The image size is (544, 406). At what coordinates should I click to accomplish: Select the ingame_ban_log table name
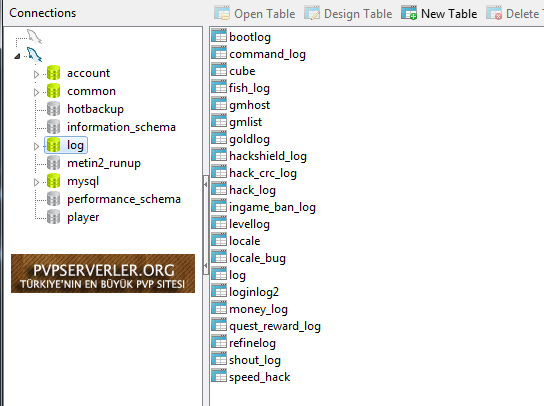(272, 207)
